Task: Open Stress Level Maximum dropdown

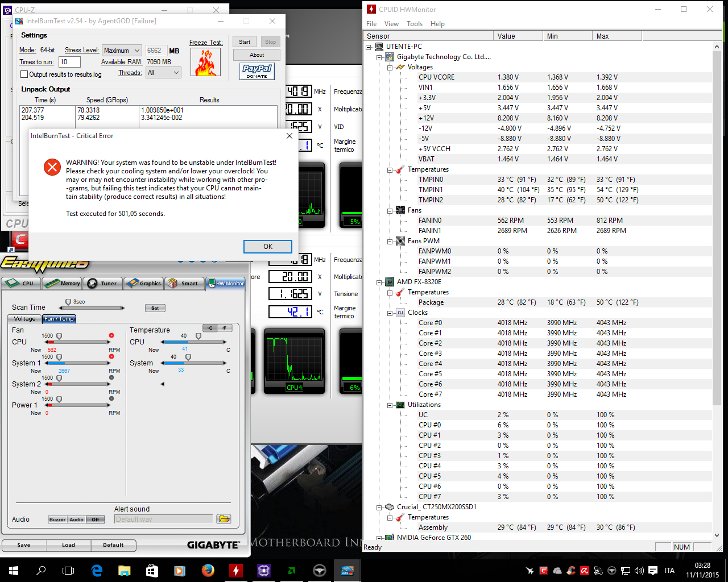Action: (x=122, y=51)
